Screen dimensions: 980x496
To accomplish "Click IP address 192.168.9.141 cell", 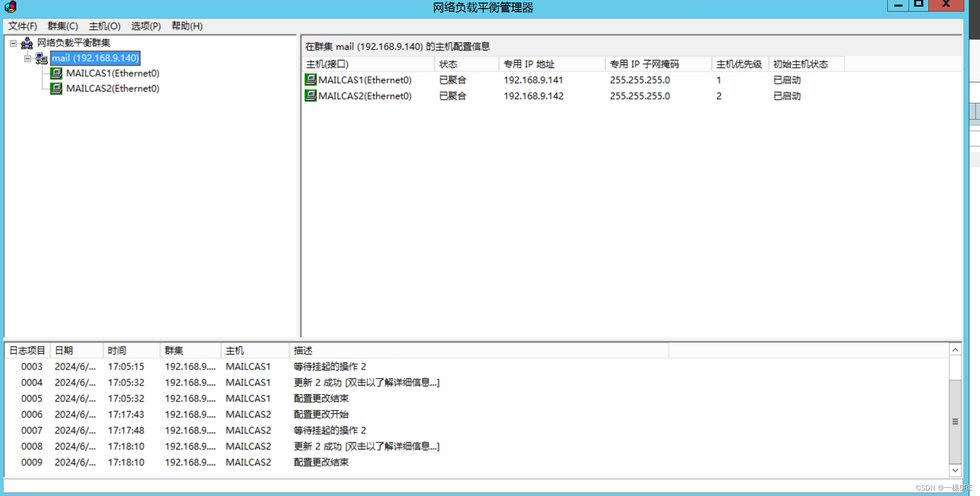I will click(x=533, y=80).
